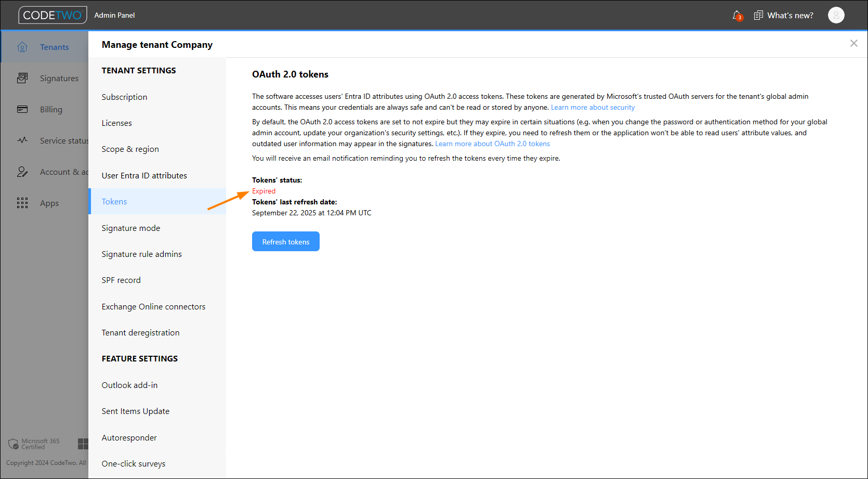This screenshot has width=868, height=479.
Task: Click the OAuth 2.0 tokens heading
Action: click(290, 74)
